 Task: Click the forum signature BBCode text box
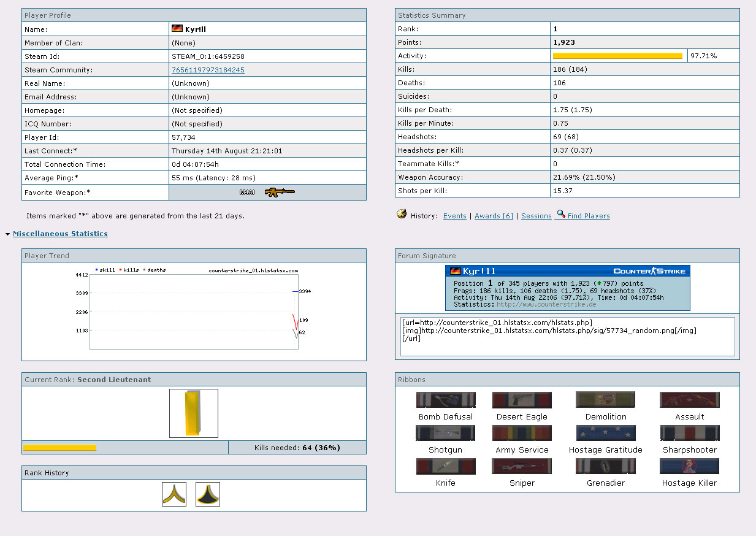click(x=567, y=336)
